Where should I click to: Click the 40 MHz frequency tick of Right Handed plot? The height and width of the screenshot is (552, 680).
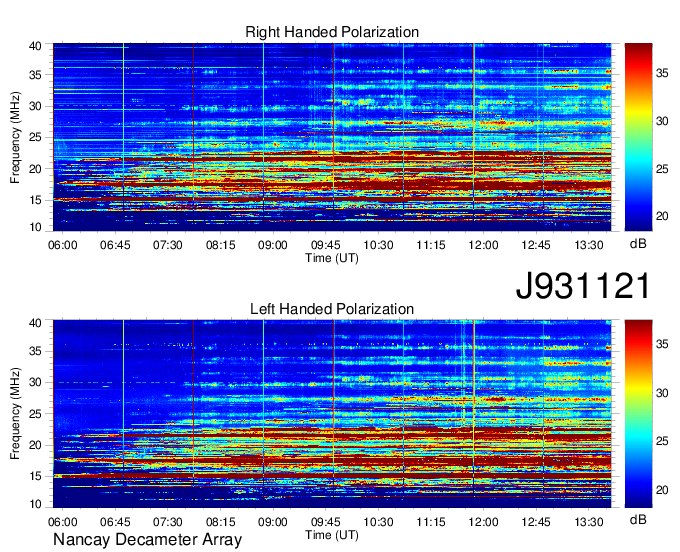[x=35, y=46]
